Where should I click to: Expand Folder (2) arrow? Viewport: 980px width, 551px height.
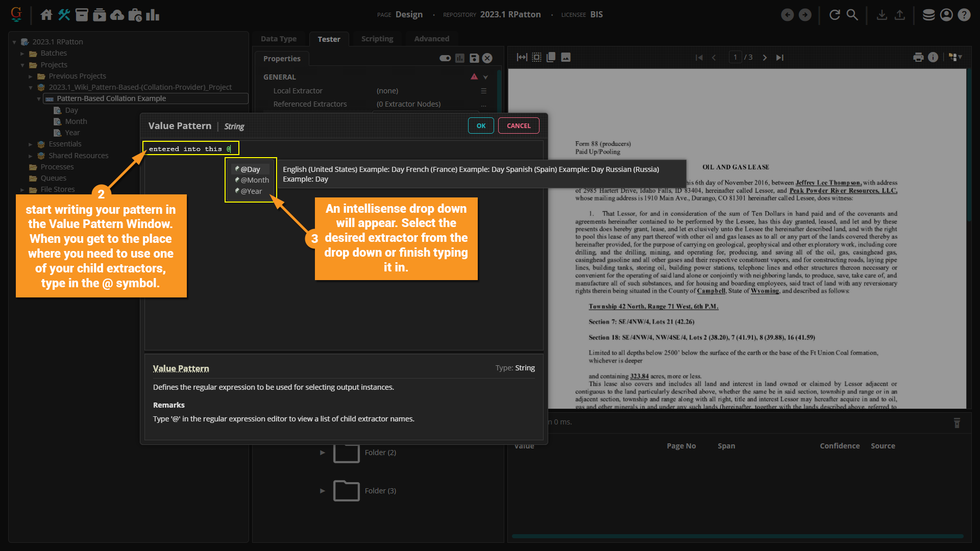322,453
